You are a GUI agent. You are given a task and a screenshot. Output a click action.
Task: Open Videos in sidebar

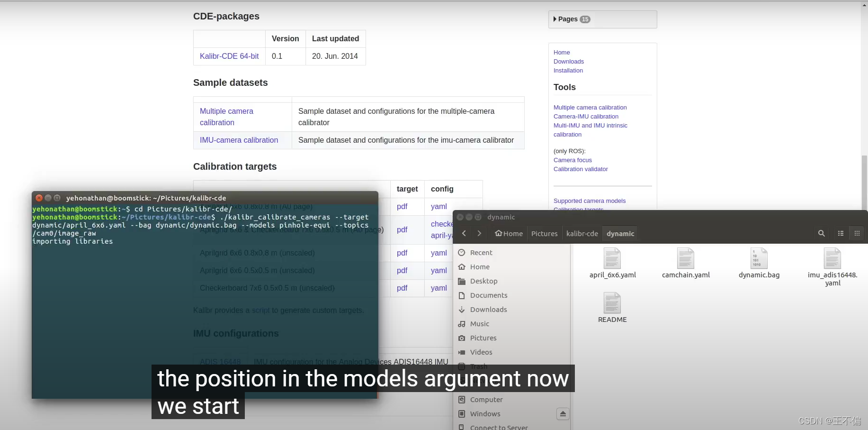[481, 352]
